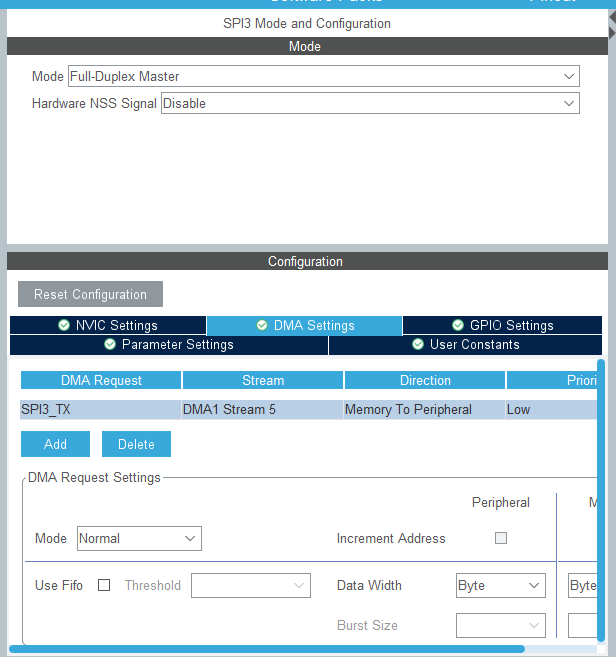Open the Peripheral Data Width dropdown
This screenshot has height=657, width=616.
click(501, 585)
